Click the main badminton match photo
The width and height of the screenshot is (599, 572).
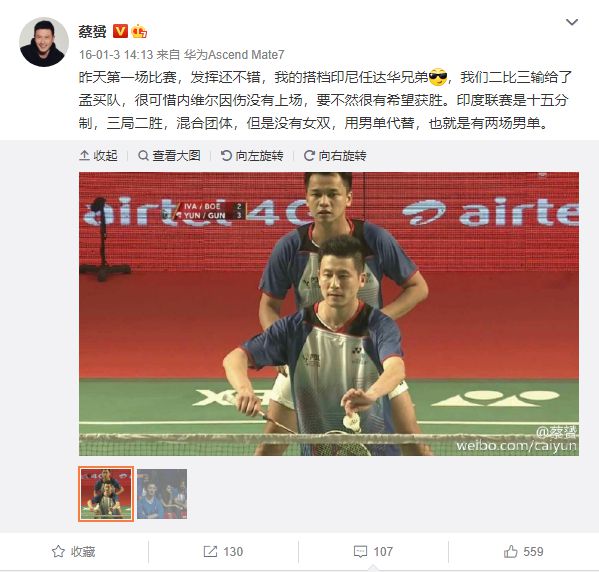point(329,314)
